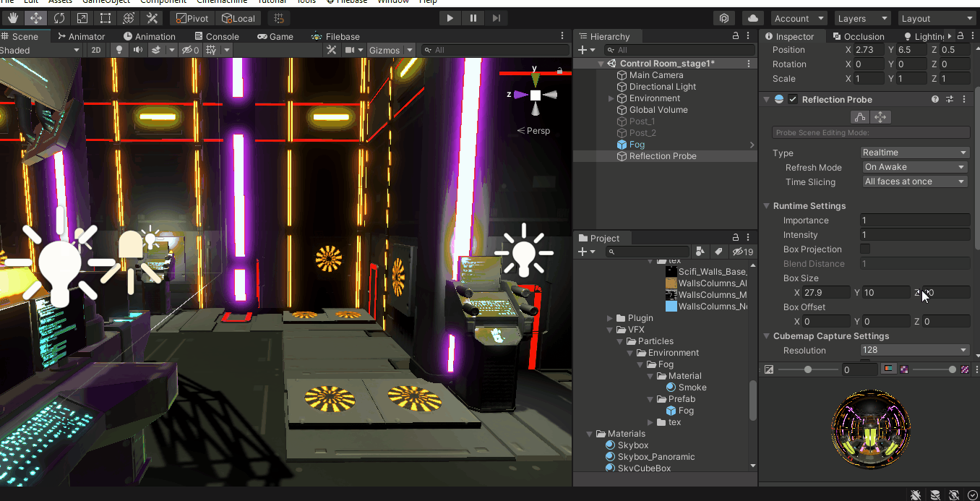Disable the Reflection Probe component checkbox
The height and width of the screenshot is (501, 980).
point(793,100)
